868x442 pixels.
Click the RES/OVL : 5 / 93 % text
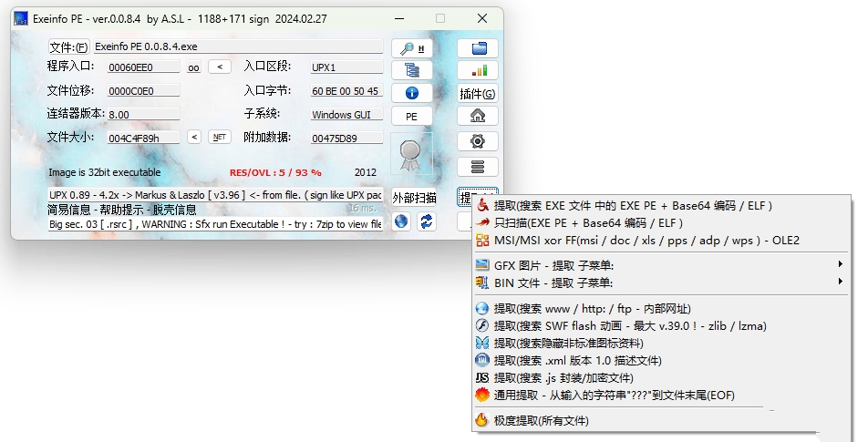click(275, 172)
